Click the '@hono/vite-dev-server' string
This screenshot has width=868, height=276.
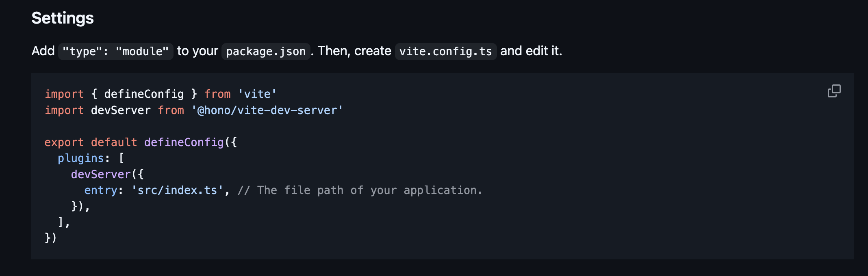pyautogui.click(x=267, y=110)
